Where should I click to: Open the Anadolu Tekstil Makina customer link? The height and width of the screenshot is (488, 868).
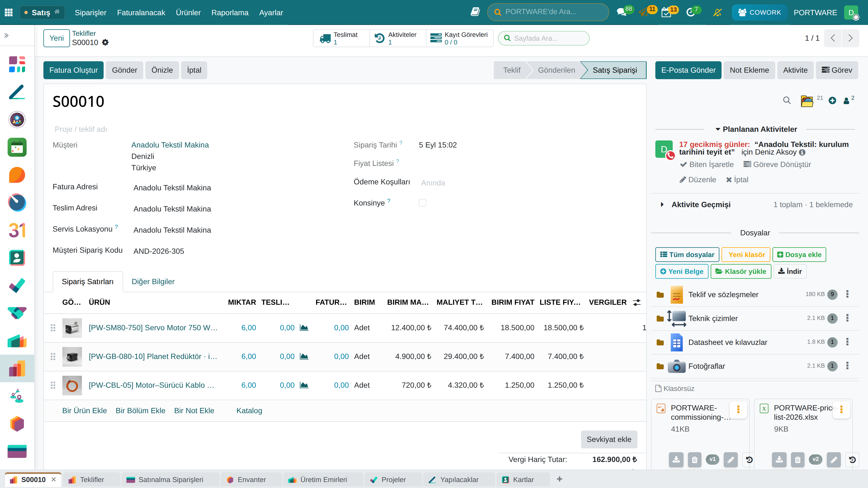tap(170, 145)
